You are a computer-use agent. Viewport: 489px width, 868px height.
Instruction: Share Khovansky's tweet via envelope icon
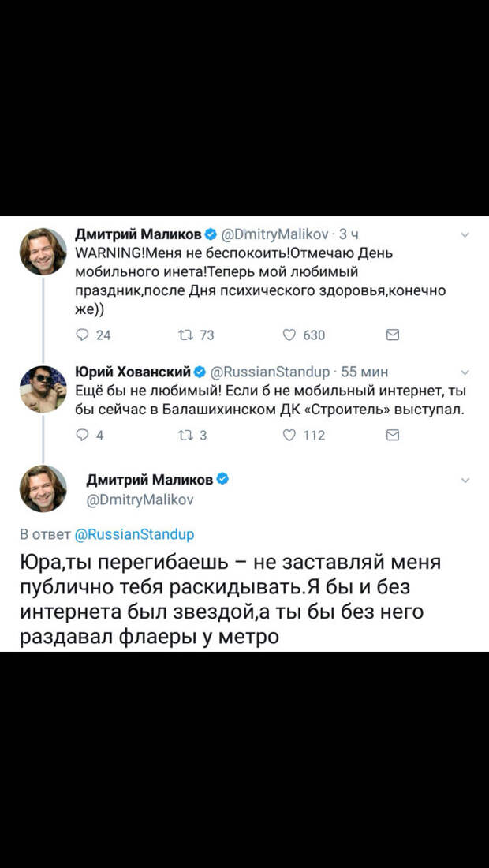coord(392,436)
